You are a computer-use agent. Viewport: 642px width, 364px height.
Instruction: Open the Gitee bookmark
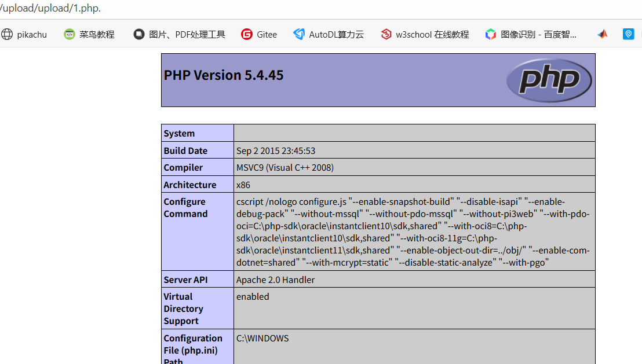tap(259, 34)
